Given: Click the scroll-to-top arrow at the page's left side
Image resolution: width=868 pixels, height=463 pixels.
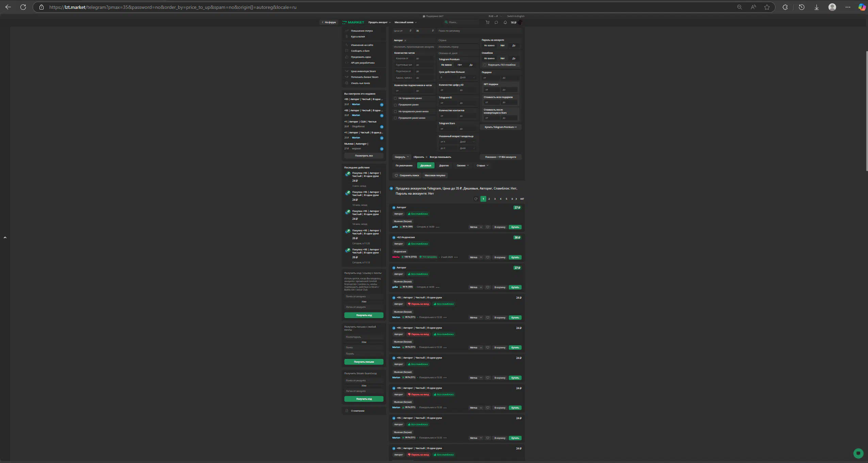Looking at the screenshot, I should [5, 237].
